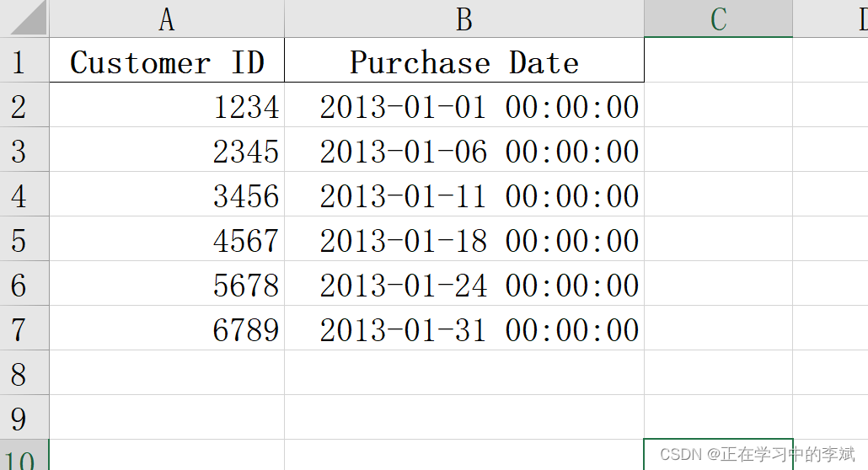Click the 'Customer ID' header cell

tap(167, 60)
